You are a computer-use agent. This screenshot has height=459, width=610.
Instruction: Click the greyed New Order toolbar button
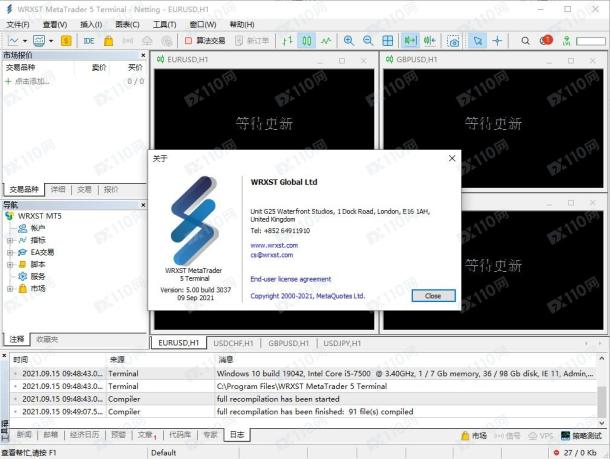click(252, 40)
